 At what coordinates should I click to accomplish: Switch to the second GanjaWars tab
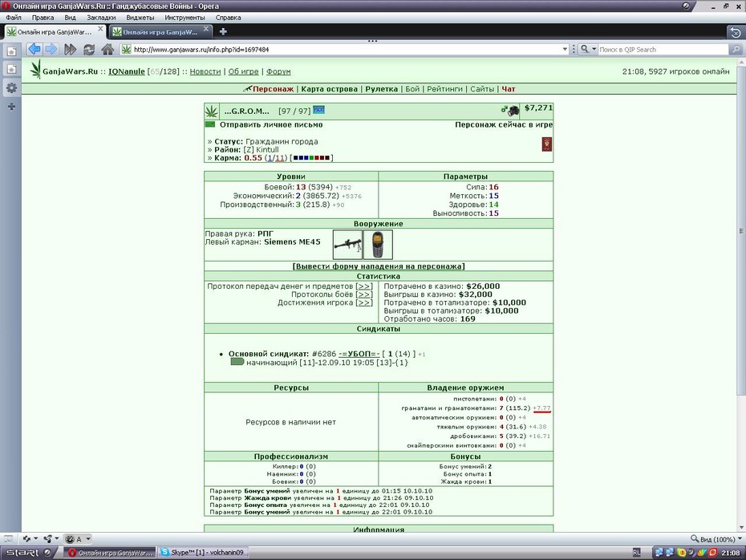160,32
